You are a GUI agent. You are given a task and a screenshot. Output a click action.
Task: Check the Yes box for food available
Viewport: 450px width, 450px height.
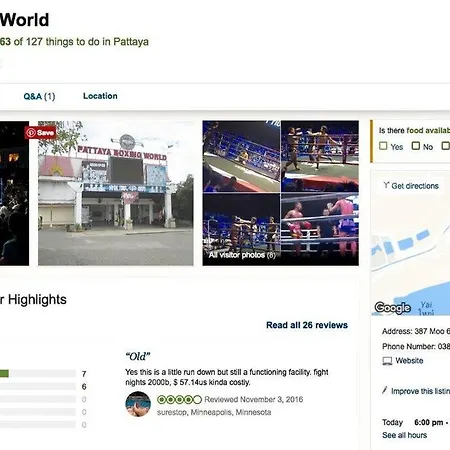[383, 146]
